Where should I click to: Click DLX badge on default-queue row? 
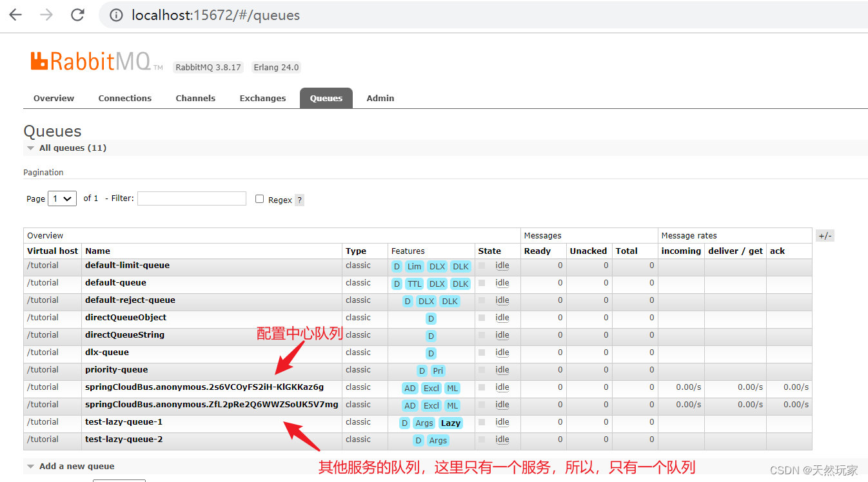pos(437,284)
